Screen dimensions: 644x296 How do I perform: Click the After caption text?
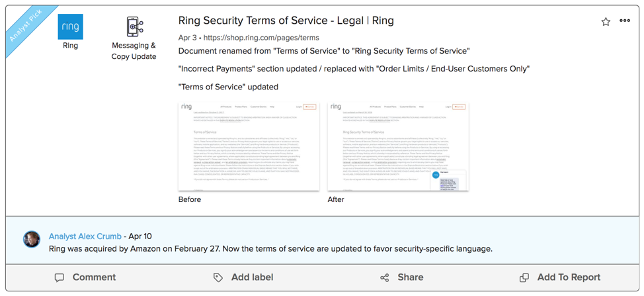(x=336, y=199)
